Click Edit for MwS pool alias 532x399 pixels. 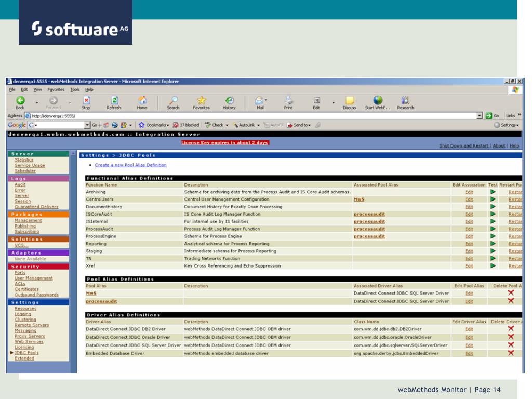(x=469, y=293)
